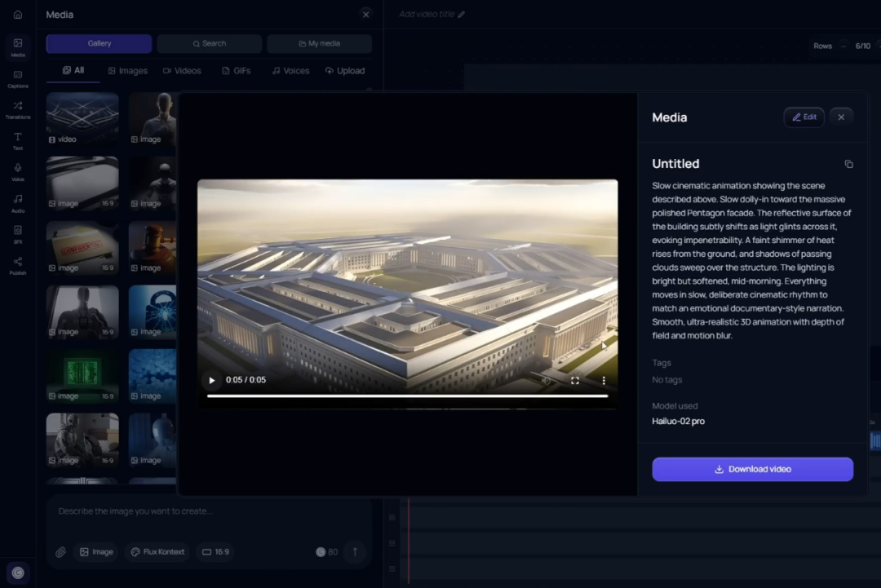The image size is (881, 588).
Task: Click the circular logo icon at sidebar bottom
Action: (x=18, y=573)
